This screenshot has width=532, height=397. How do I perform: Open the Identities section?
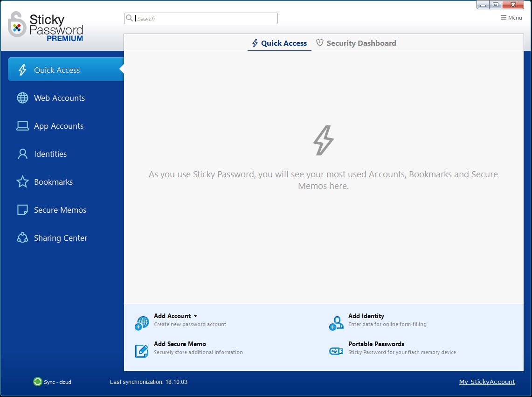pos(50,154)
